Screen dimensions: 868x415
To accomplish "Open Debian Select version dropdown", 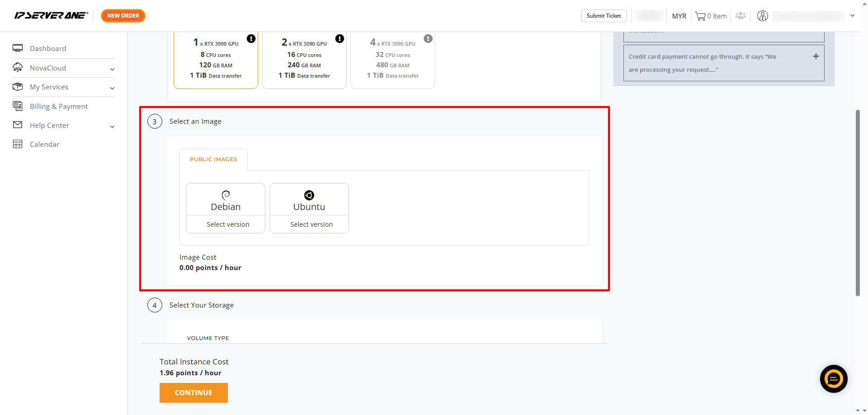I will 226,224.
